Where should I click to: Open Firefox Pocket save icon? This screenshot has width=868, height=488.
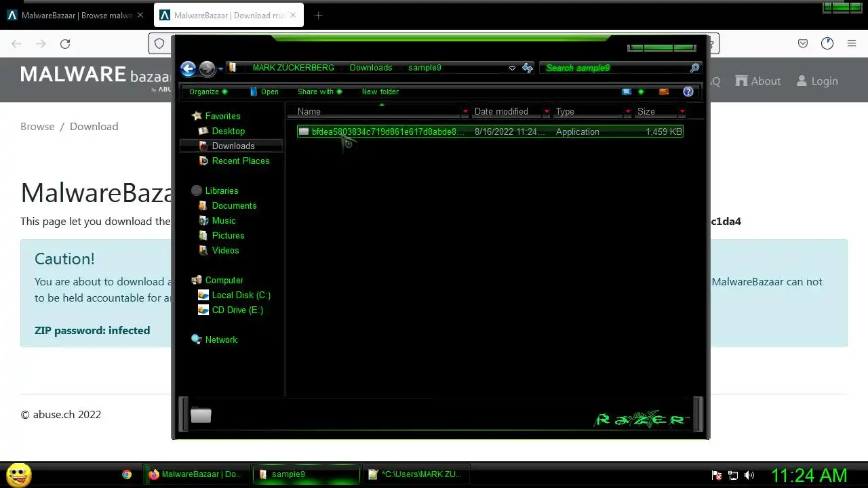[803, 43]
